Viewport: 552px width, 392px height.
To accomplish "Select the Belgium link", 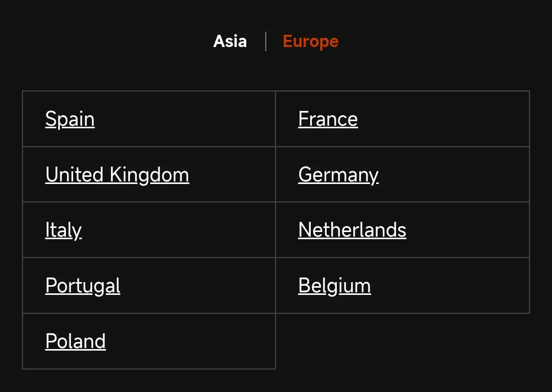I will click(x=334, y=286).
